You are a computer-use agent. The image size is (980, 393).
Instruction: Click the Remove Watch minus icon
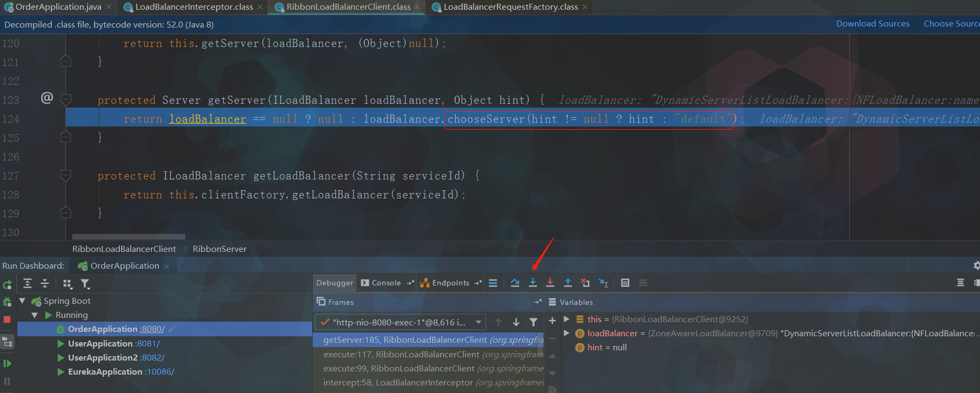552,338
